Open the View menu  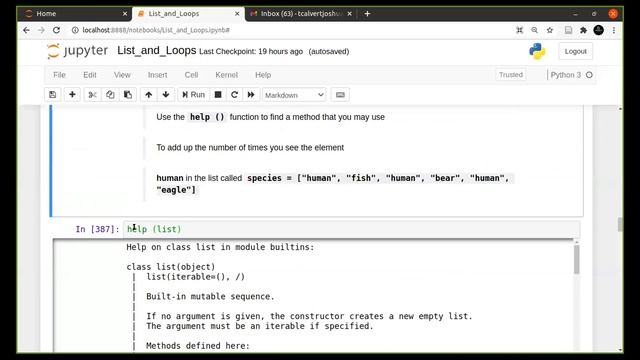coord(122,75)
